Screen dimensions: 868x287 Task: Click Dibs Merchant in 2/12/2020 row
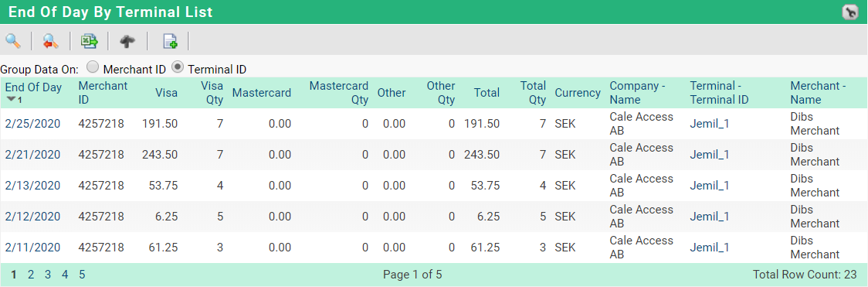point(815,217)
